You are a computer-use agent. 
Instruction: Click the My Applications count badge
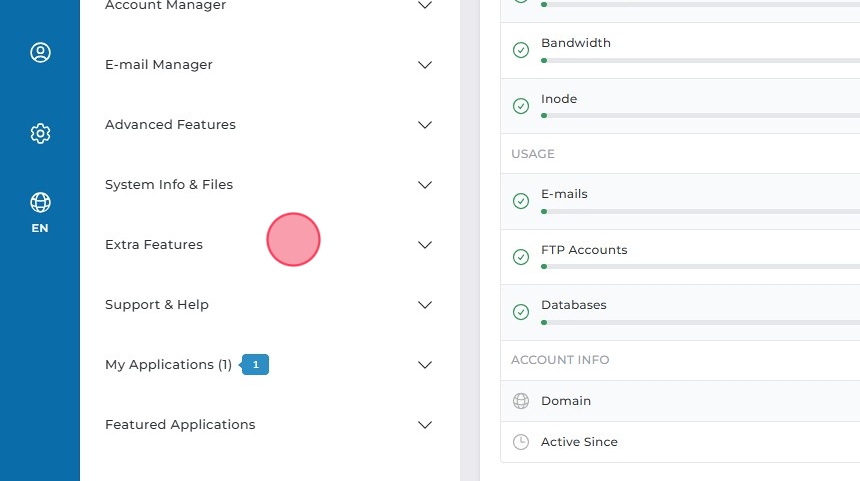256,365
